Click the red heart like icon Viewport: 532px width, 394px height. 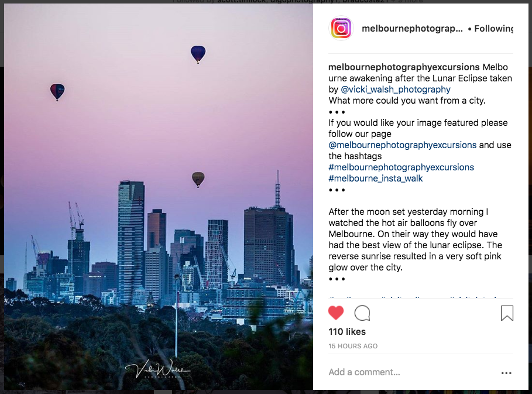click(336, 313)
